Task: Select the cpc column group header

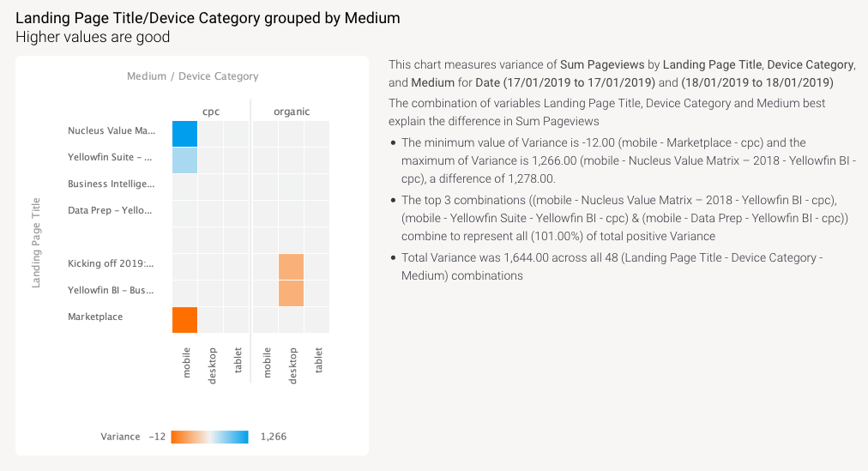Action: (210, 112)
